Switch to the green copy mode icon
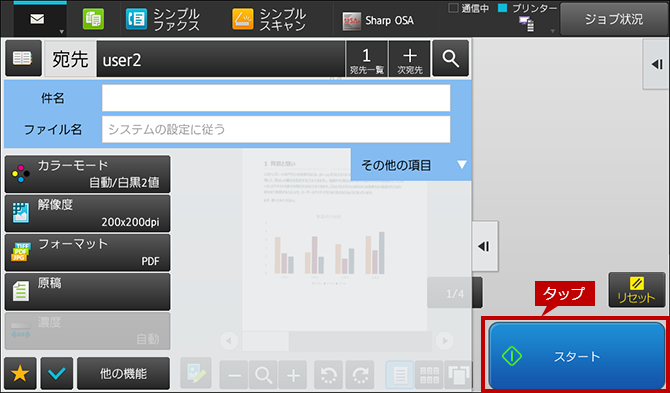Image resolution: width=670 pixels, height=393 pixels. (x=93, y=20)
